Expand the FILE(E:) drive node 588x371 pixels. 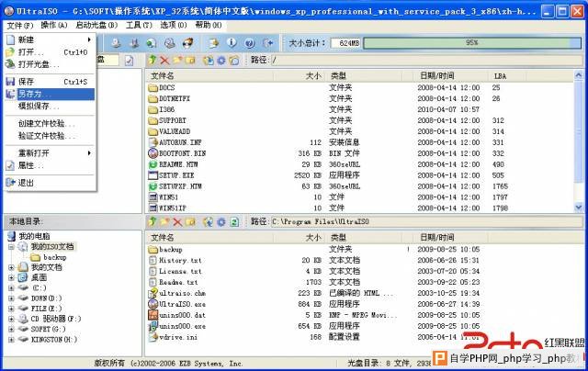[11, 309]
